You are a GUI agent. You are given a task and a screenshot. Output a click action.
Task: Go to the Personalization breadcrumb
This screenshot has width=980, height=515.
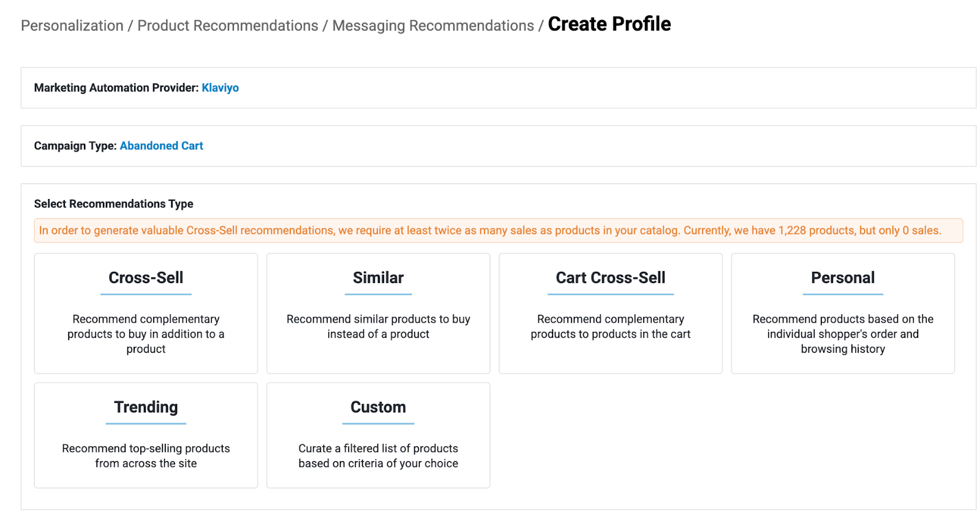(72, 26)
